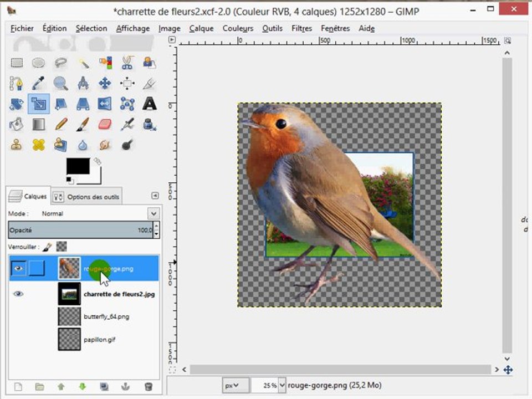Viewport: 532px width, 399px height.
Task: Select the Pencil tool
Action: [61, 125]
